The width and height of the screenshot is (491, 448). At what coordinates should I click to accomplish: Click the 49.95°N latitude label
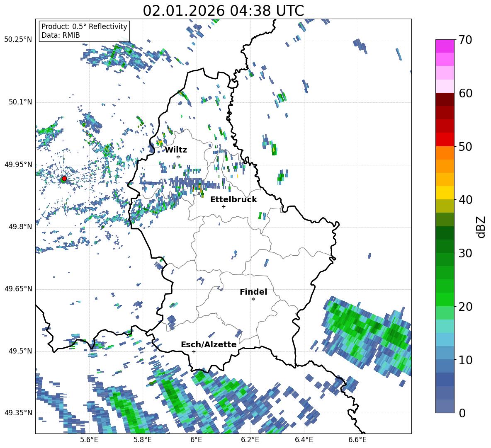(x=18, y=165)
